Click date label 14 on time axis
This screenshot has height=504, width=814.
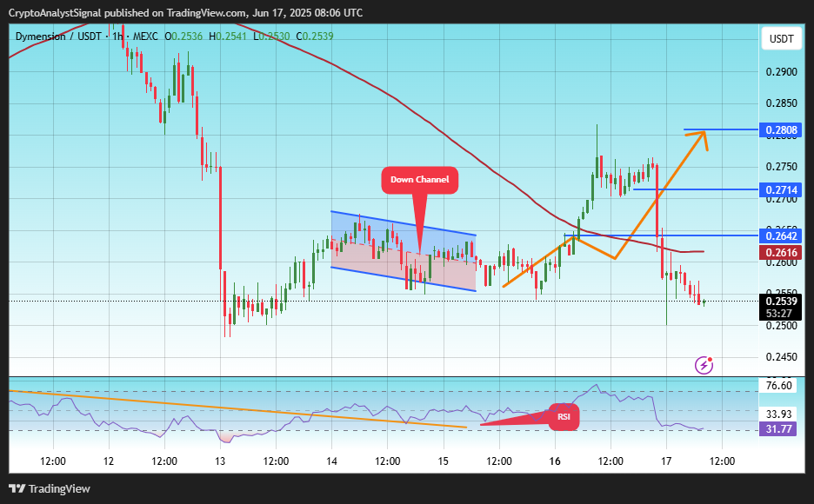coord(331,461)
